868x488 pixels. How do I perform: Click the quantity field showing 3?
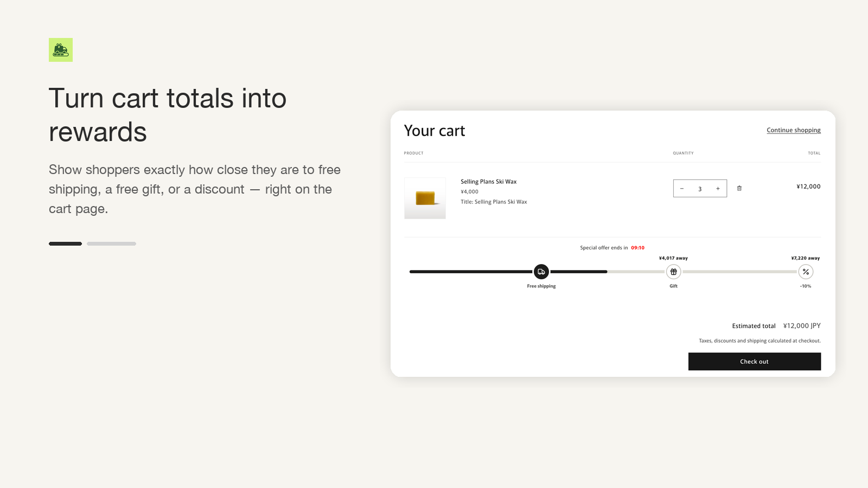700,189
